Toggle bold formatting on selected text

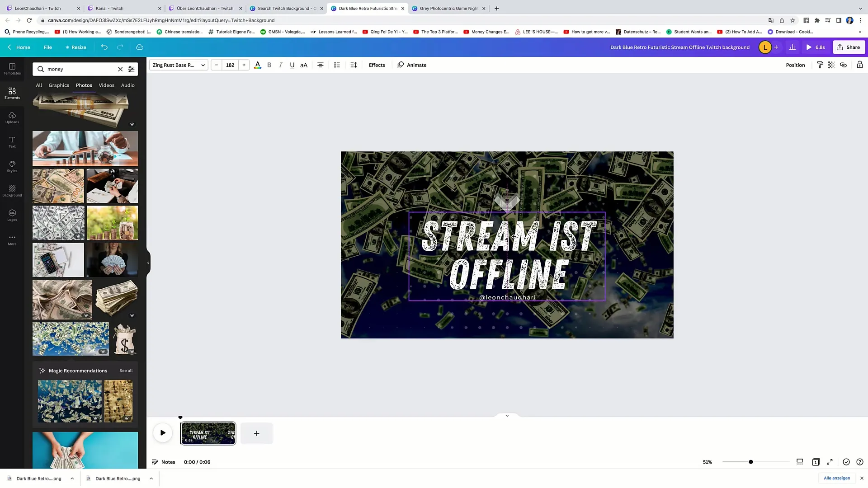[x=269, y=65]
